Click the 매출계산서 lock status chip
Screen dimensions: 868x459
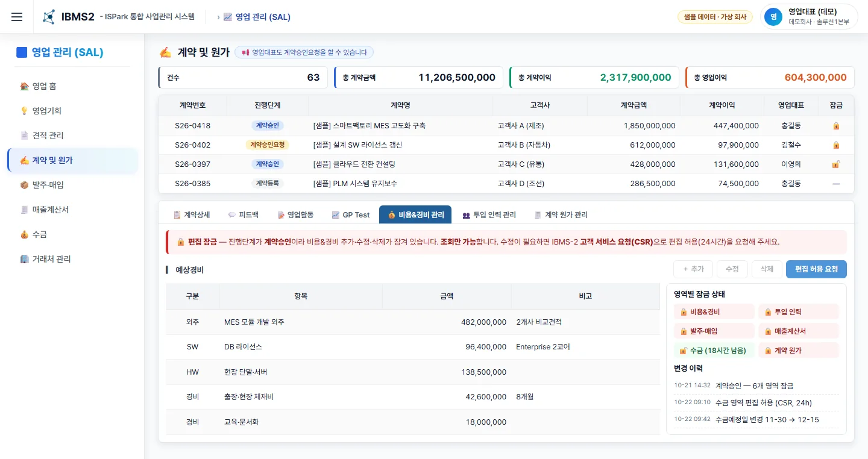click(799, 331)
